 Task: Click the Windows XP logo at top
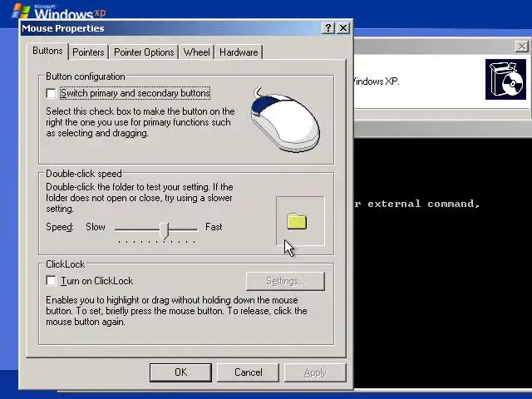tap(59, 11)
